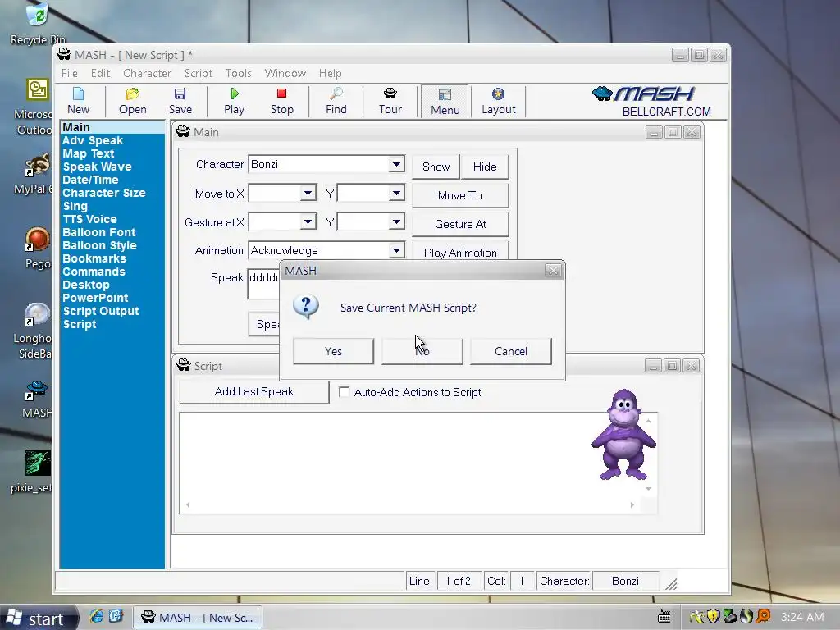
Task: Click the Play Animation button
Action: pyautogui.click(x=460, y=253)
